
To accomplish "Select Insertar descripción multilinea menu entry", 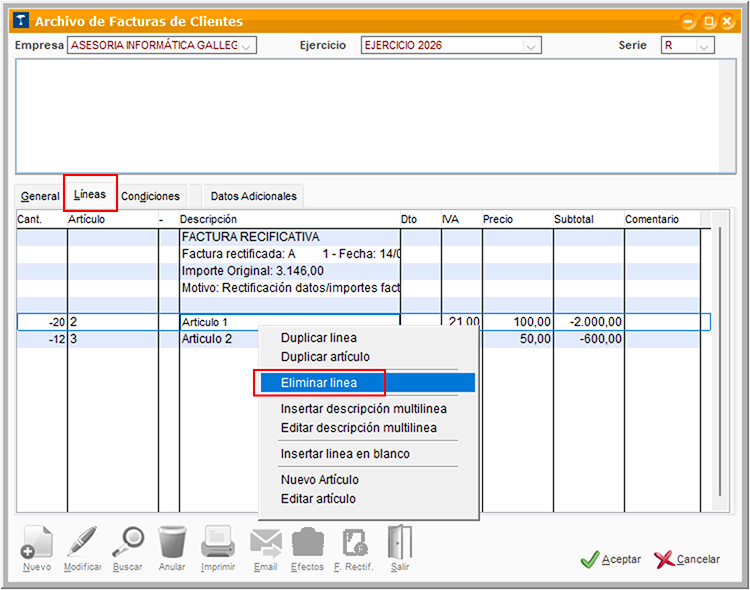I will tap(367, 409).
